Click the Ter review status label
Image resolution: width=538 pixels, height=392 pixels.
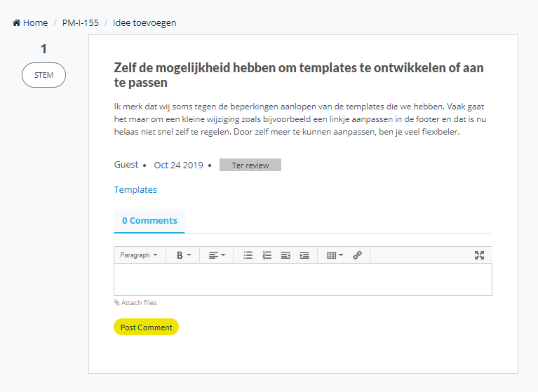point(250,165)
